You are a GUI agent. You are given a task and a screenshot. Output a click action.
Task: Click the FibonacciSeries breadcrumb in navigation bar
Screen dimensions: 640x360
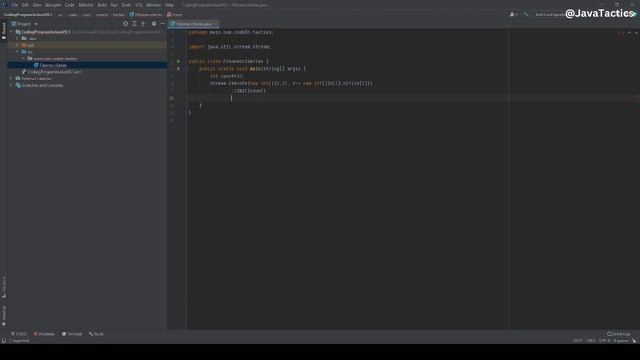pos(146,14)
